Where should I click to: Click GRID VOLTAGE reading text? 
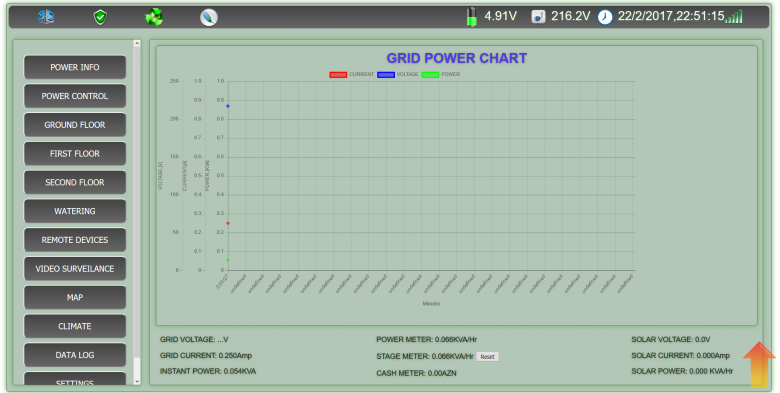194,339
